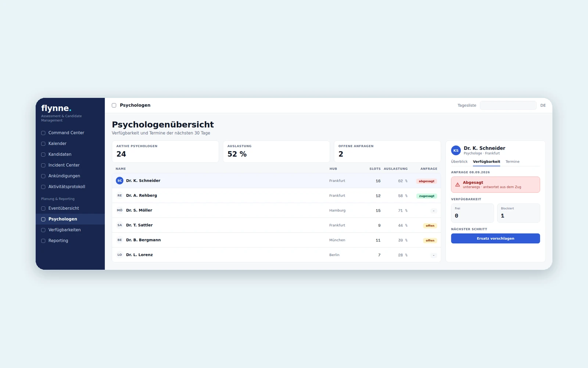Select the Verfügbarkeit tab
Image resolution: width=588 pixels, height=368 pixels.
coord(487,162)
